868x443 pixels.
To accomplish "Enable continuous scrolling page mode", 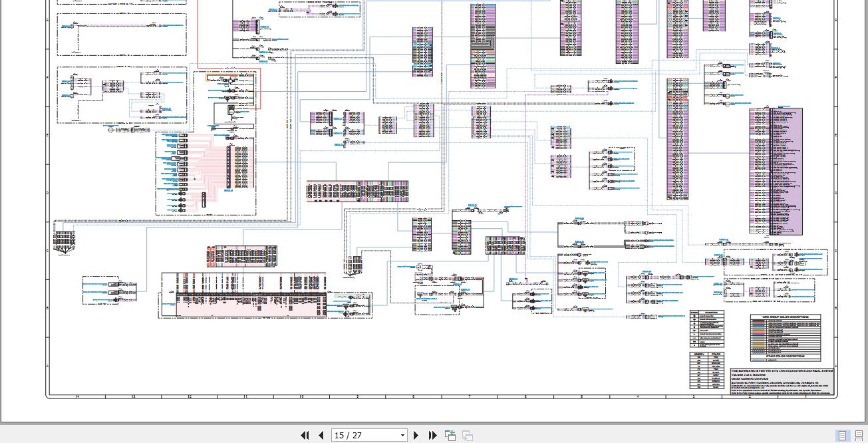I will tap(859, 436).
